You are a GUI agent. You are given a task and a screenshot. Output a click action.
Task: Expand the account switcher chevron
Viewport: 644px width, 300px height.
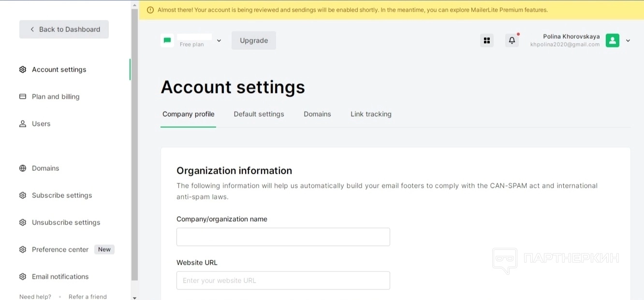coord(219,41)
